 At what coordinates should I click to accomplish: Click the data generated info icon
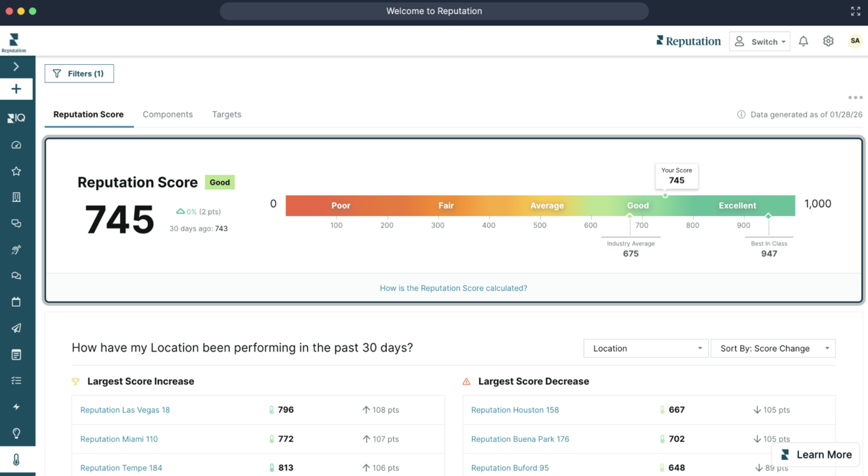pos(741,115)
